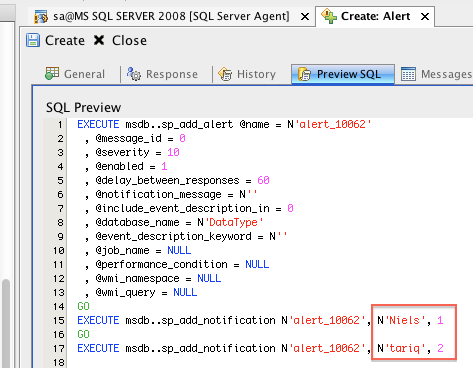Click sp_add_alert procedure name on line 1
The image size is (473, 368).
tap(197, 124)
